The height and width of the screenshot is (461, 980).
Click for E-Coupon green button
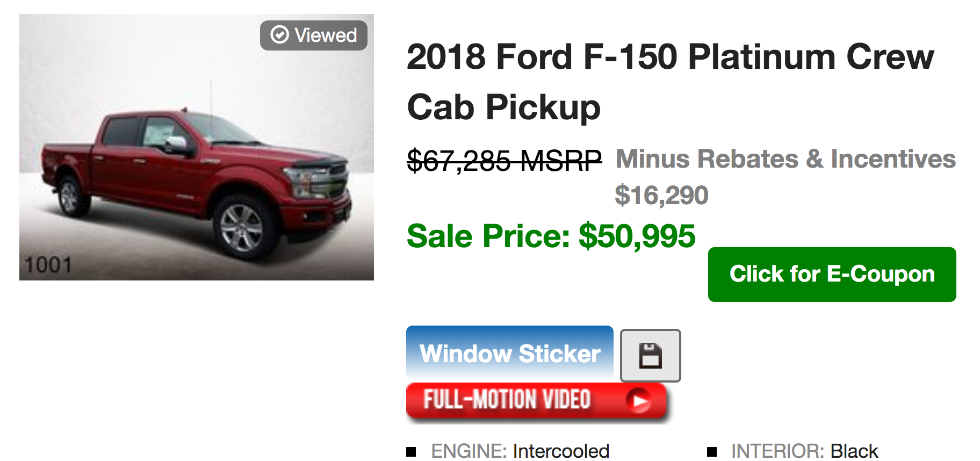tap(832, 274)
